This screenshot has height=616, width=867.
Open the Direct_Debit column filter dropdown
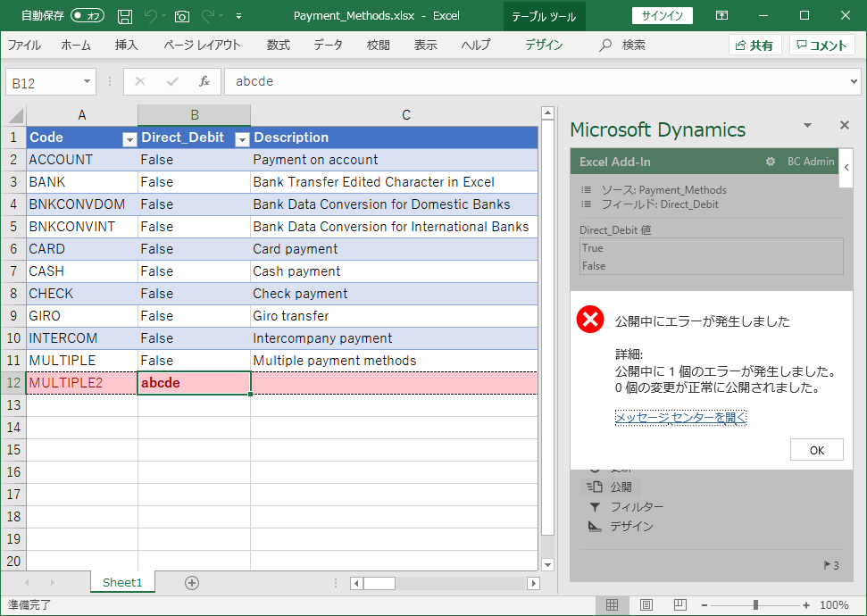(x=241, y=139)
